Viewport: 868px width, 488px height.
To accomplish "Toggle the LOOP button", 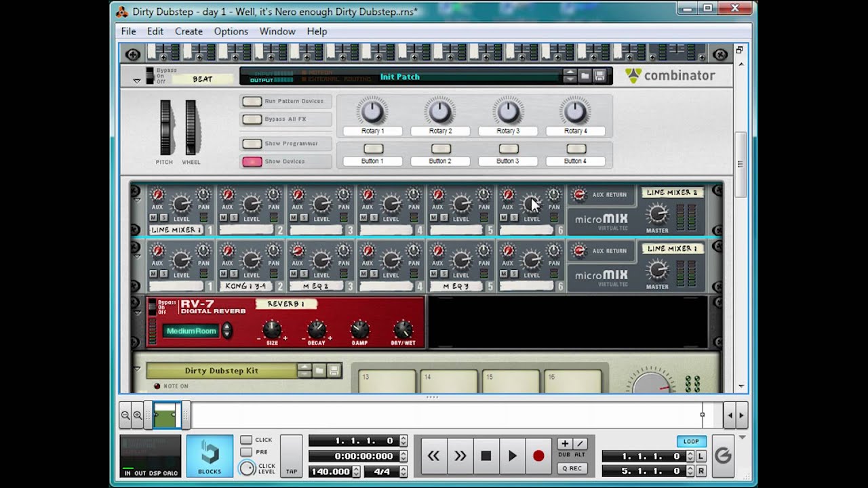I will click(691, 441).
